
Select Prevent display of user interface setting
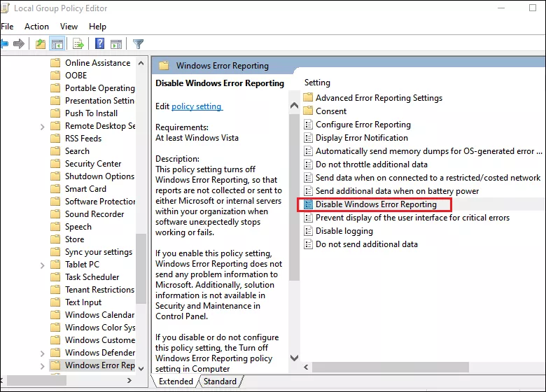click(412, 218)
